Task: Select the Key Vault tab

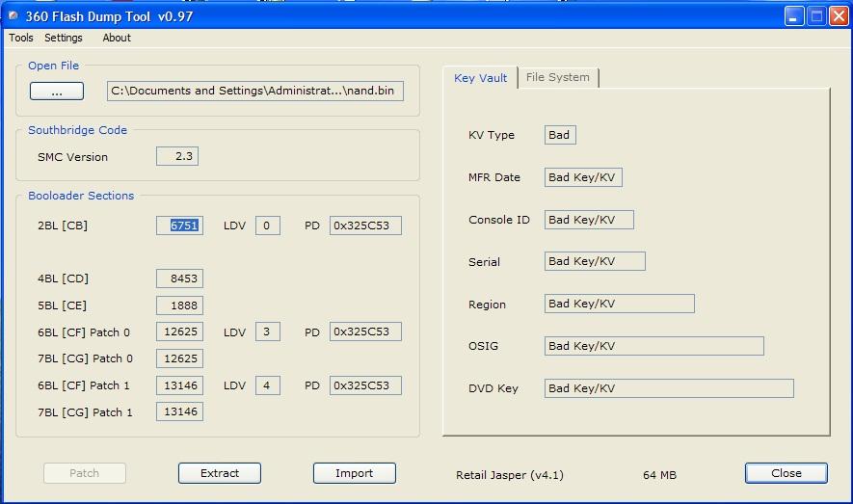Action: point(480,78)
